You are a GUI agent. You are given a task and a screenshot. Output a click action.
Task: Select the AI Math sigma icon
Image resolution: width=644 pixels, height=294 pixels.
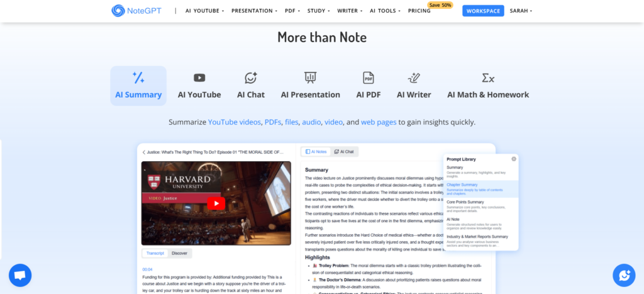pyautogui.click(x=488, y=77)
